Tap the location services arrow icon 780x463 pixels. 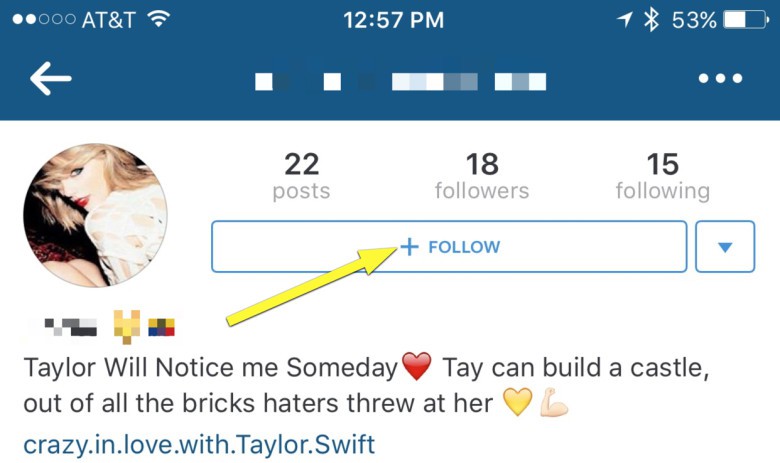[625, 20]
